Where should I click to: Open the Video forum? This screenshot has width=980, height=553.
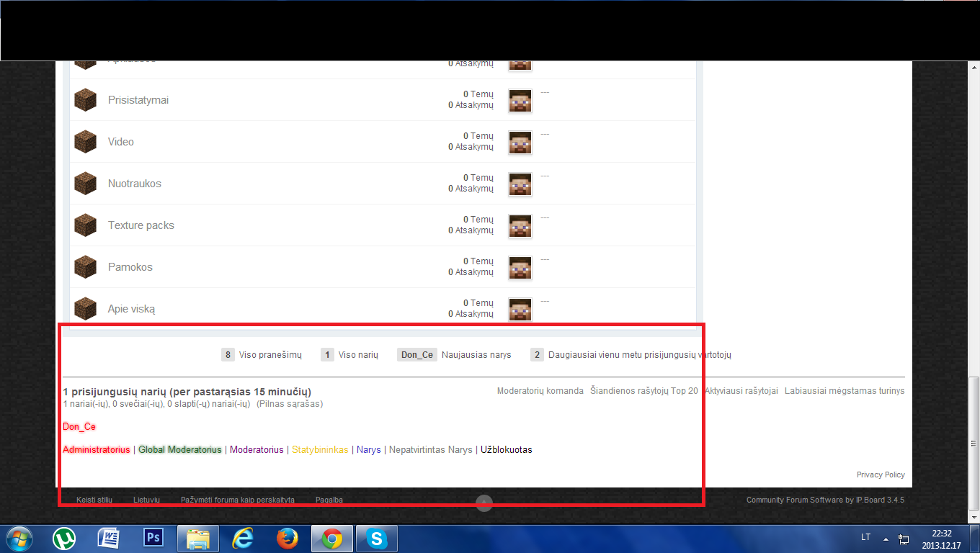[121, 142]
